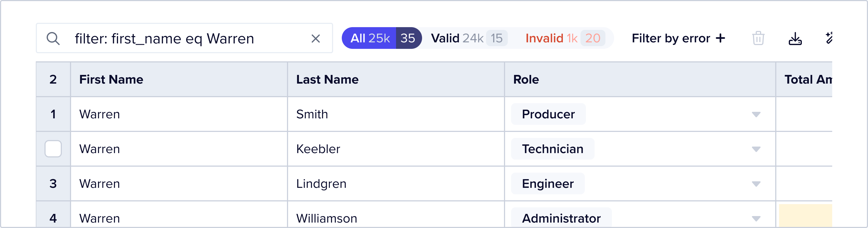Click the trash delete icon
This screenshot has height=228, width=868.
coord(758,38)
